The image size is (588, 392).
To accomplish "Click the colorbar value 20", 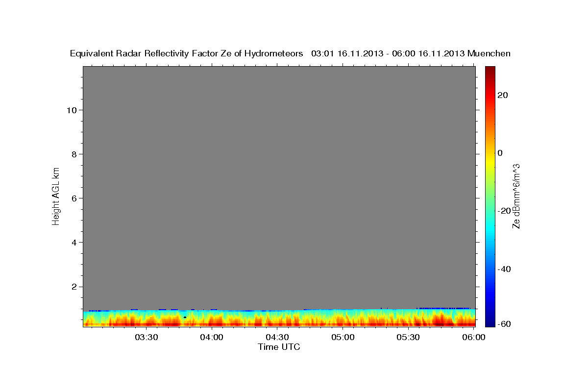I will point(502,95).
